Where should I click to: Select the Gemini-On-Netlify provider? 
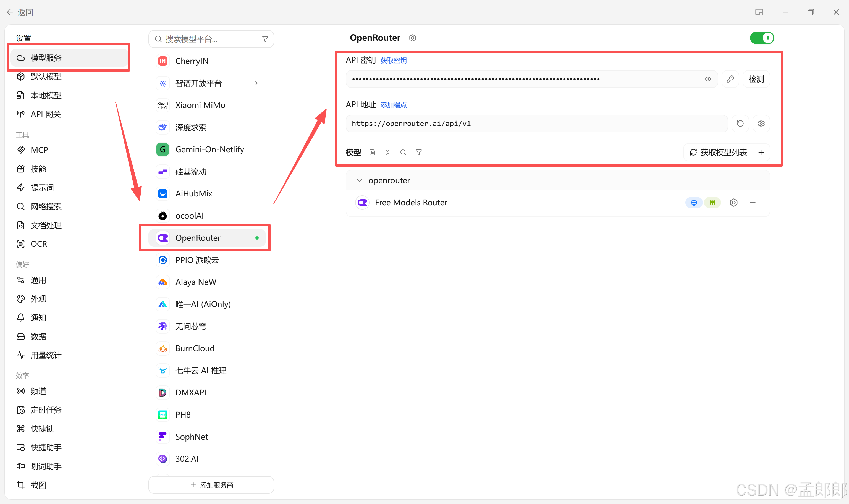[x=207, y=149]
